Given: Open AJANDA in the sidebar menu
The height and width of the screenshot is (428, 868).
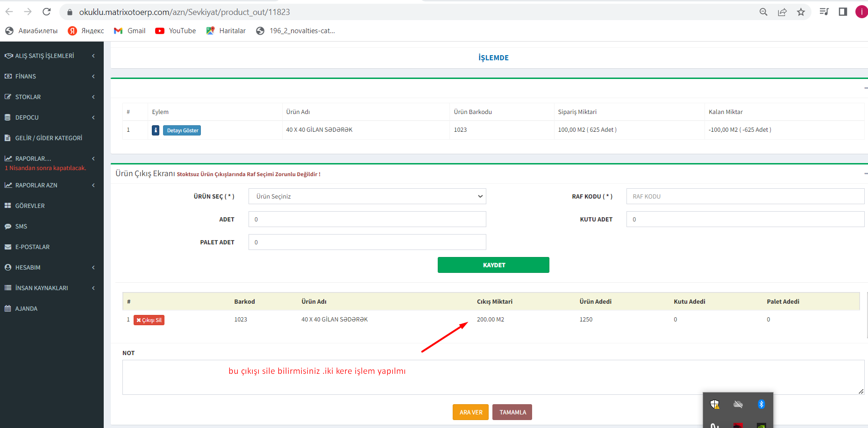Looking at the screenshot, I should tap(26, 308).
